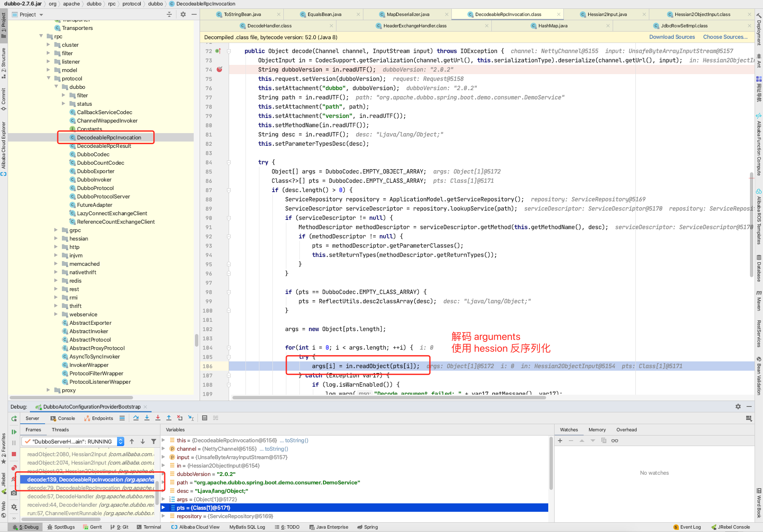The width and height of the screenshot is (763, 532).
Task: Select DubboCodec class in project tree
Action: coord(93,154)
